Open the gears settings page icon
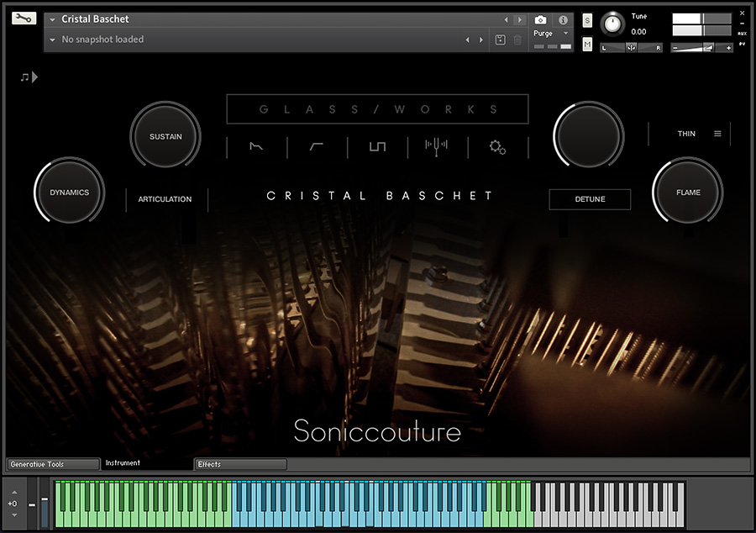The image size is (756, 533). pos(497,147)
